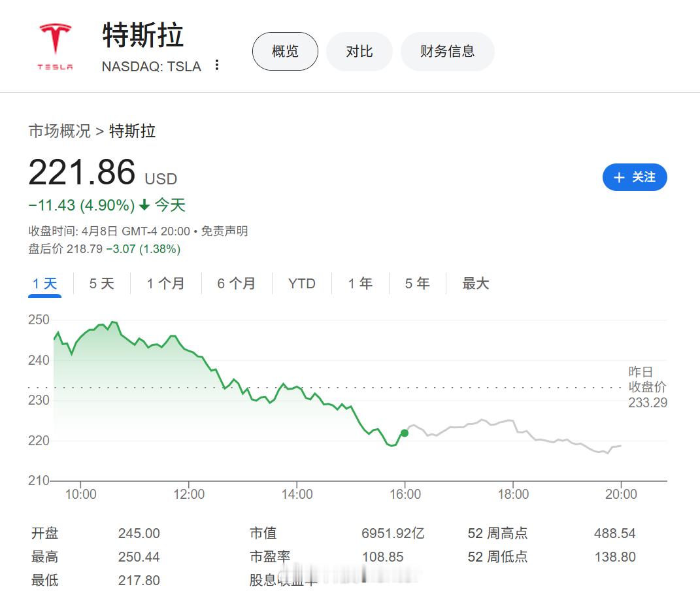Click the 20:00 time axis label
The width and height of the screenshot is (700, 591).
(621, 494)
